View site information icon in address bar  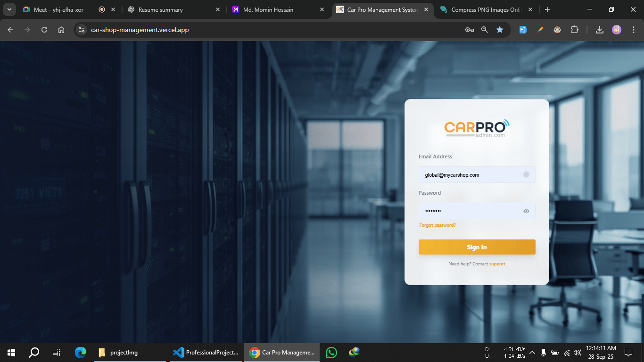point(82,30)
